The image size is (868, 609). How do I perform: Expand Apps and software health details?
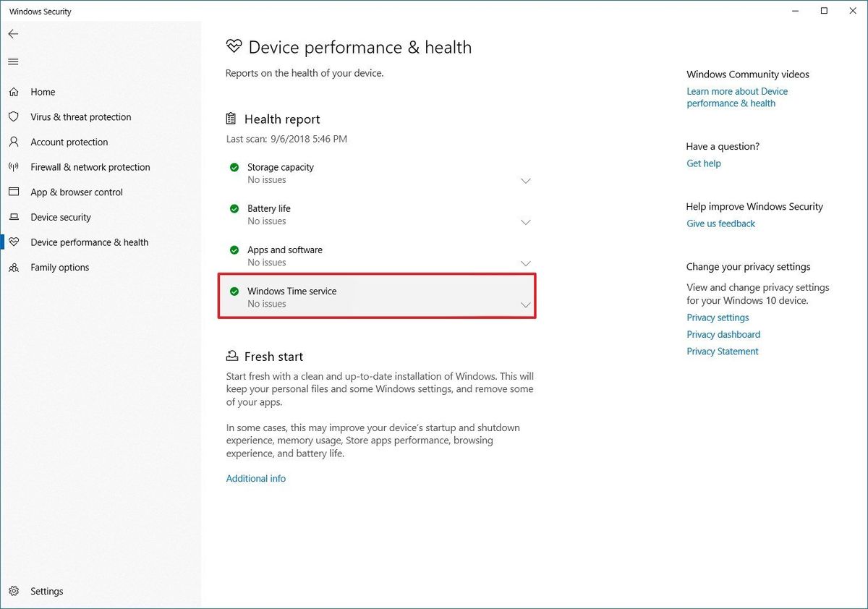click(526, 263)
